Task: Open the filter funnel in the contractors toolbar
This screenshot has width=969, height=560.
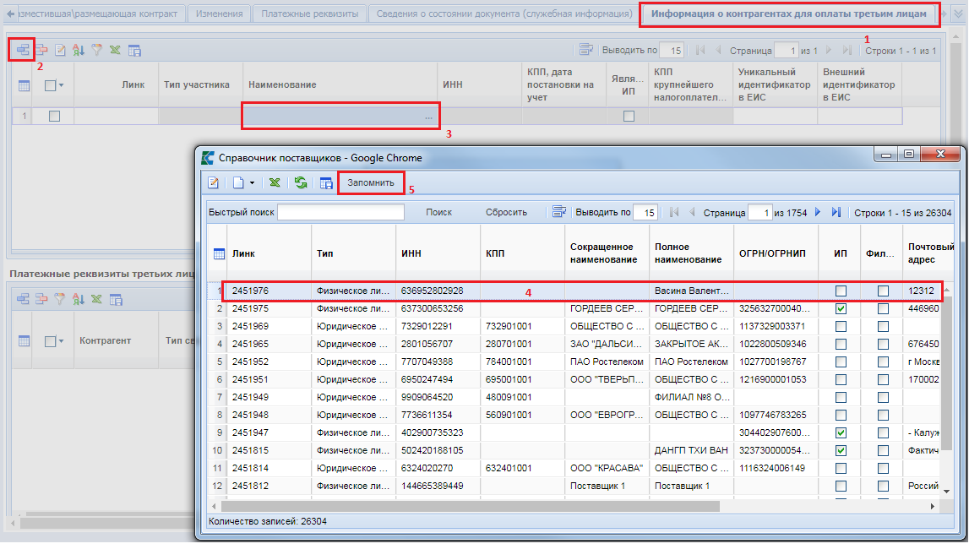Action: [x=97, y=50]
